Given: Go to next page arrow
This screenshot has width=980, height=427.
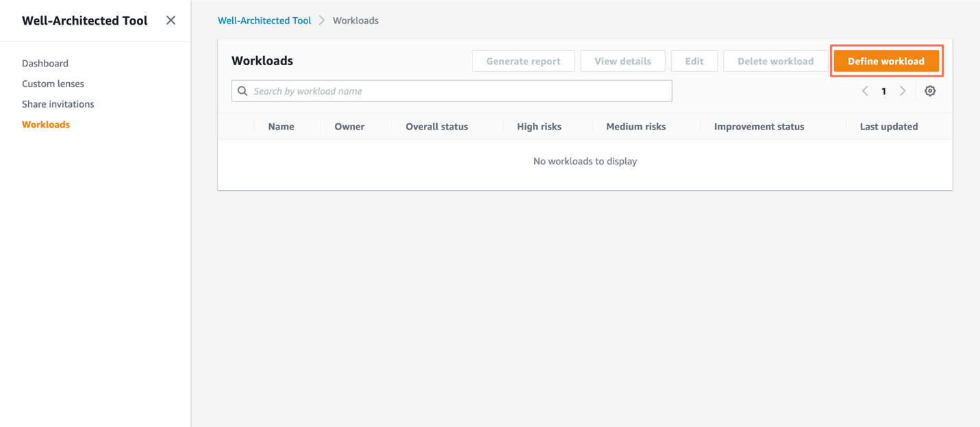Looking at the screenshot, I should click(903, 91).
